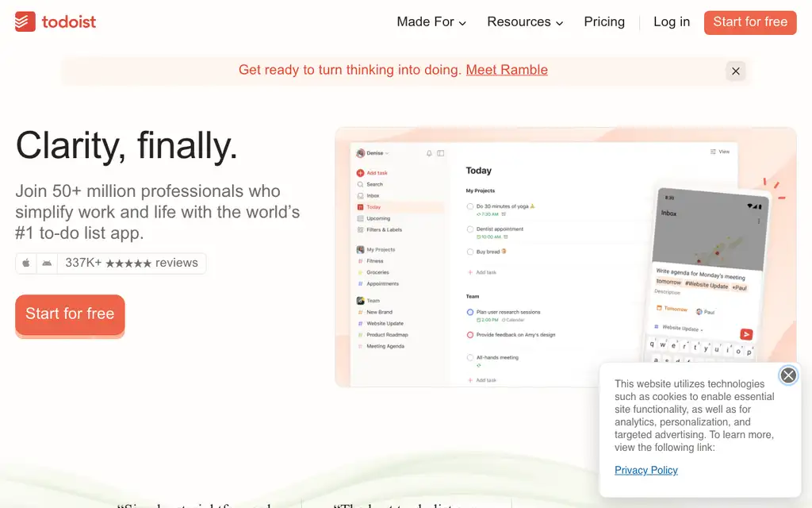
Task: Complete Provide feedback on Amy's design
Action: tap(469, 335)
